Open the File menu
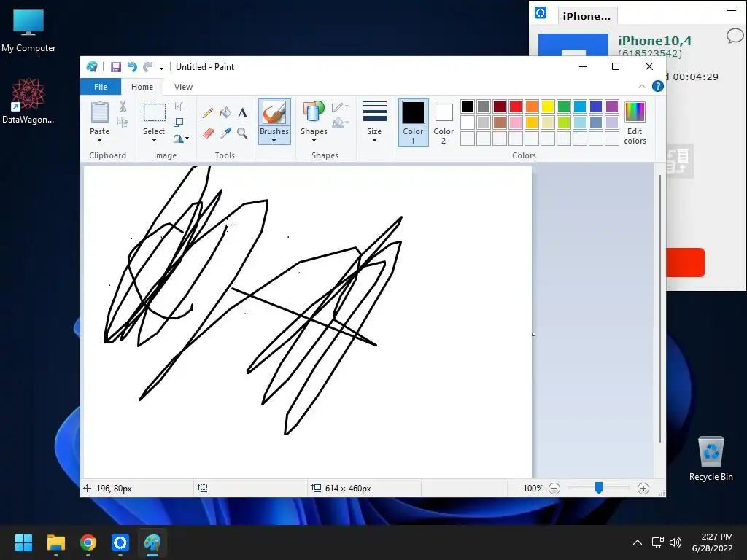This screenshot has width=747, height=560. (x=101, y=87)
